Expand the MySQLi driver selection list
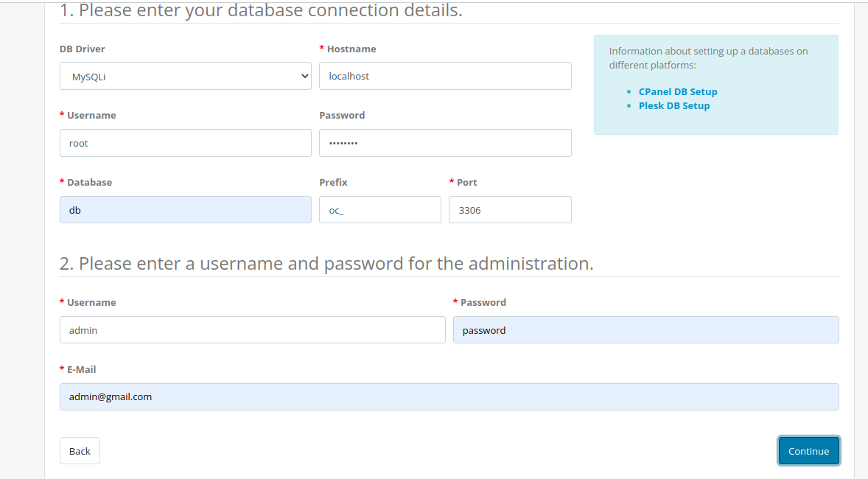Viewport: 868px width, 479px height. tap(184, 76)
